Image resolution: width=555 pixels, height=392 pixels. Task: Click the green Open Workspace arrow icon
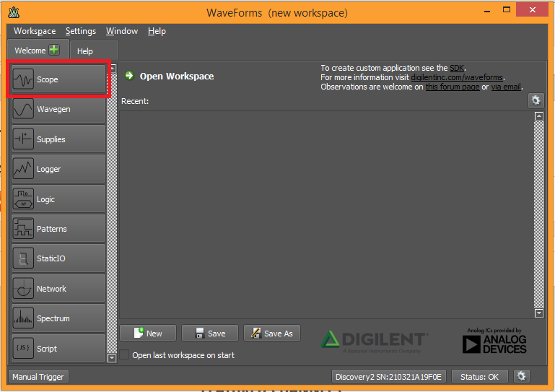coord(129,75)
